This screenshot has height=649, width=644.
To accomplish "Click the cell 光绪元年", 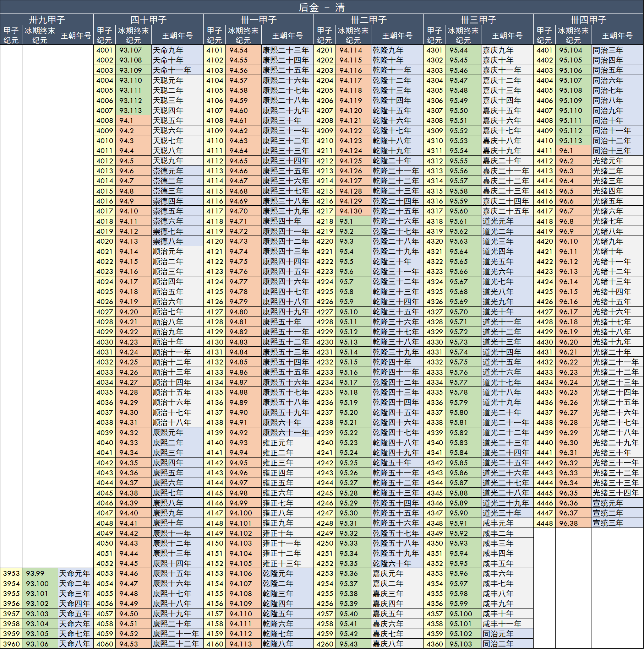I will click(617, 161).
